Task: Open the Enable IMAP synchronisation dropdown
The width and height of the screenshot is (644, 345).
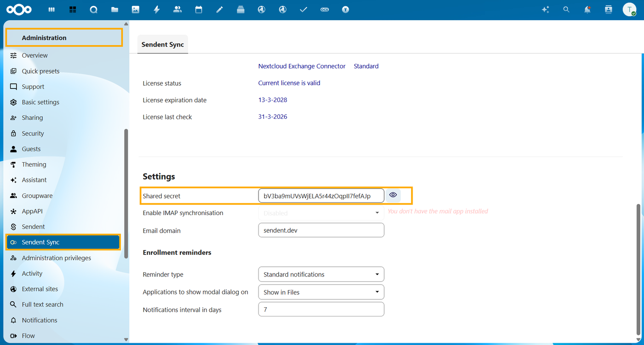Action: click(x=321, y=213)
